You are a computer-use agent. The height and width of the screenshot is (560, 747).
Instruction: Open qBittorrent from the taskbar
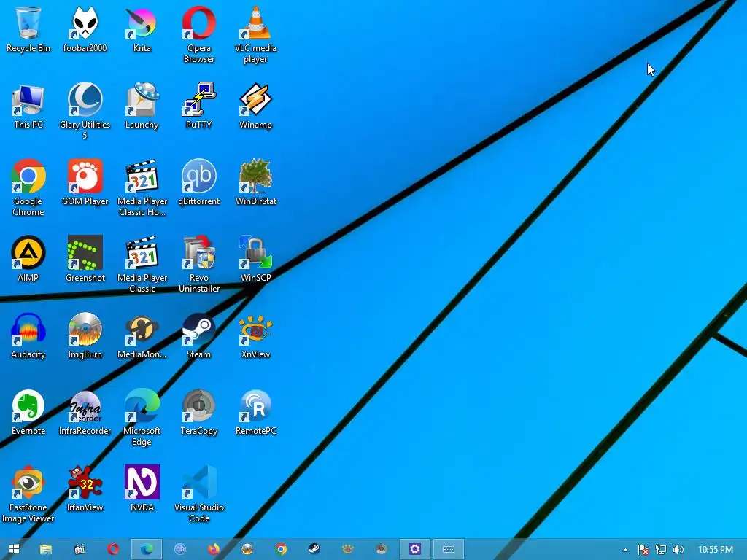click(x=180, y=549)
